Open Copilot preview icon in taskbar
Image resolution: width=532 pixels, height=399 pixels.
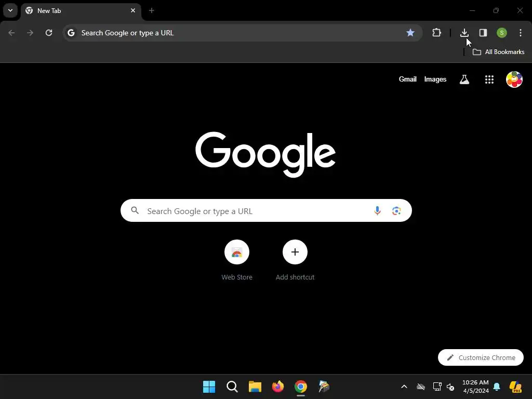[x=516, y=387]
